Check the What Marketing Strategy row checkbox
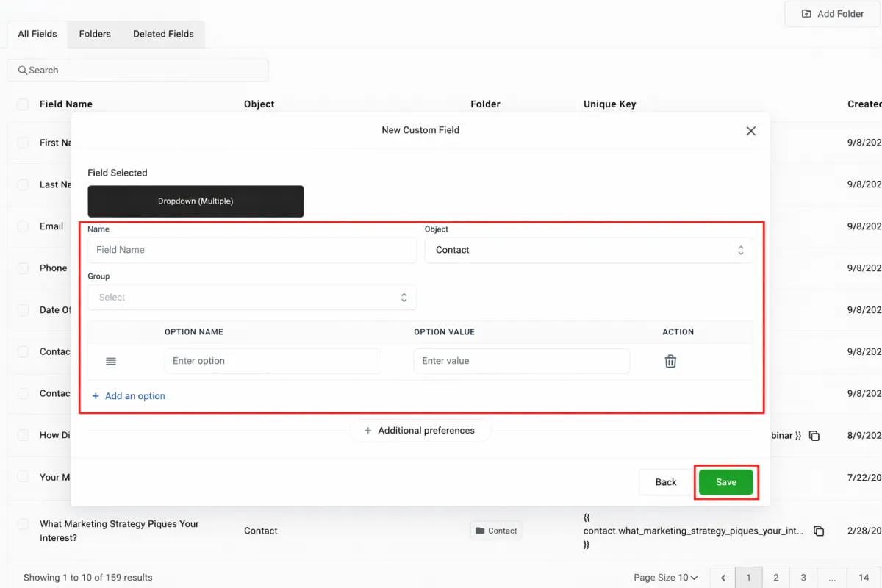 coord(23,524)
